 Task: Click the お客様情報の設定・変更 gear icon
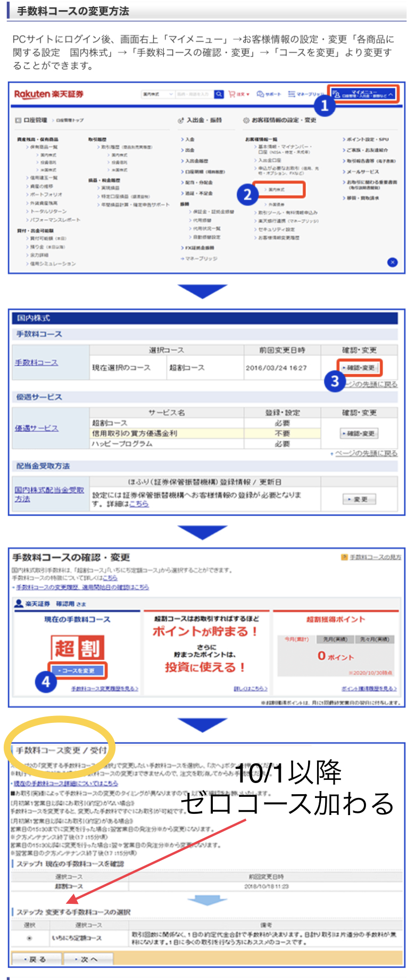pyautogui.click(x=246, y=120)
